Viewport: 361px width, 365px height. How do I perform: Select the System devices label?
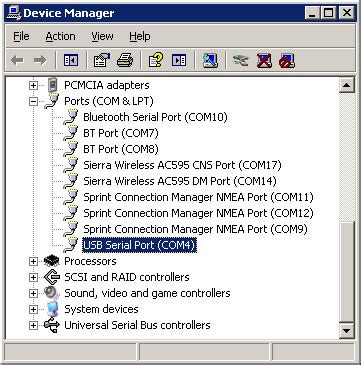click(x=101, y=309)
